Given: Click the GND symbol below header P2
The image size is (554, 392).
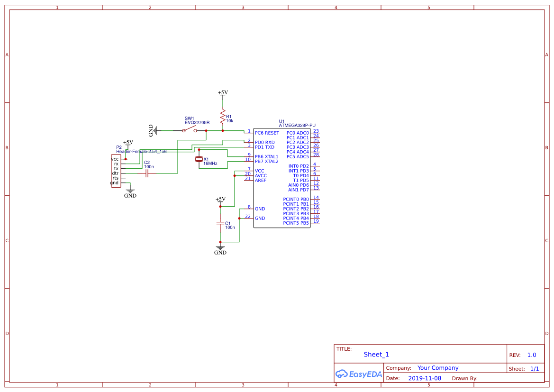Looking at the screenshot, I should click(130, 192).
